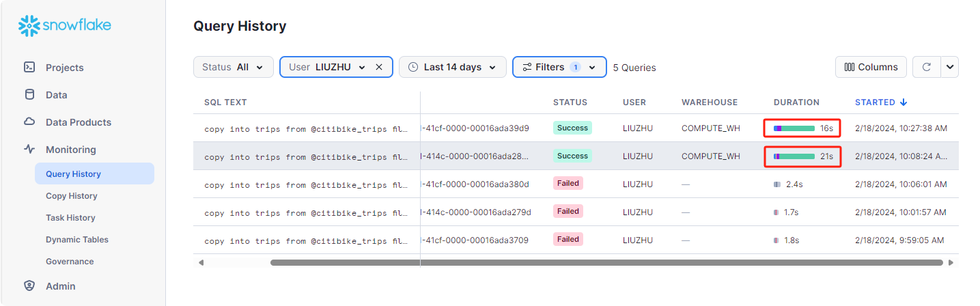Expand the refresh options arrow

(x=950, y=67)
